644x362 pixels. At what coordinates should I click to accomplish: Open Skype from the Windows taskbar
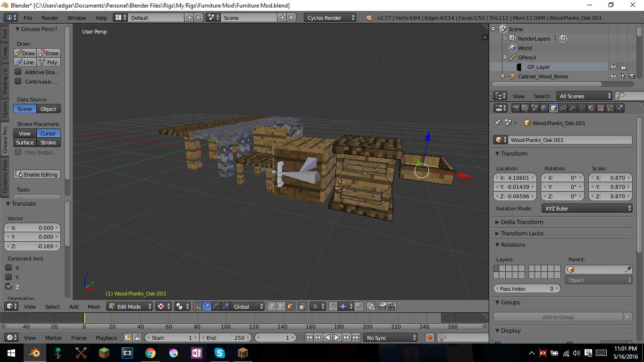[x=219, y=353]
